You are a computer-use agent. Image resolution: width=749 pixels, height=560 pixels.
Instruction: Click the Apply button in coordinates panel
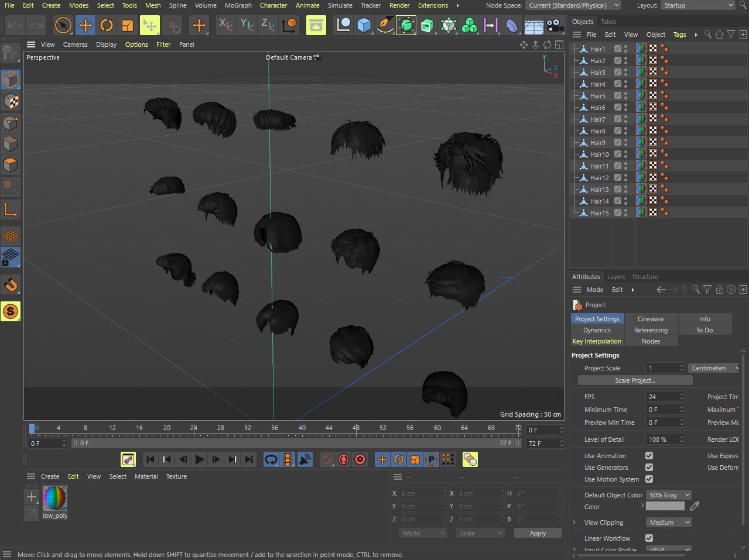click(x=538, y=533)
